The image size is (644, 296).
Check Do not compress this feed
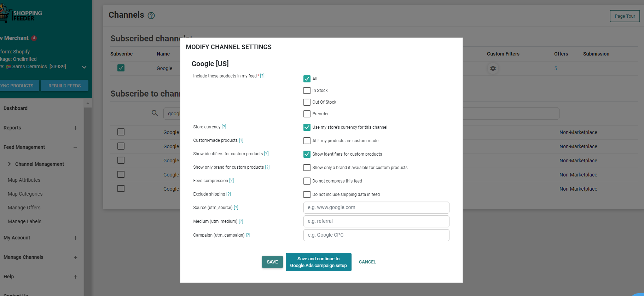307,181
